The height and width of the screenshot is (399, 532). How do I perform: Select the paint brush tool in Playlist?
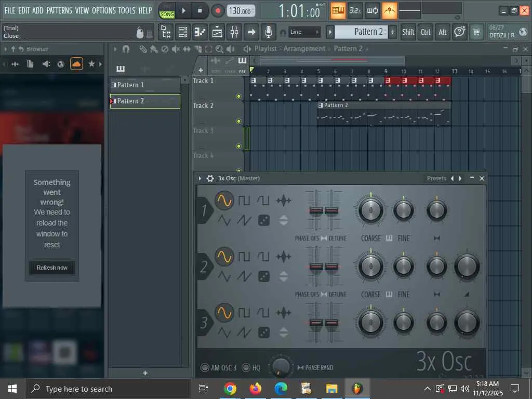(x=154, y=49)
